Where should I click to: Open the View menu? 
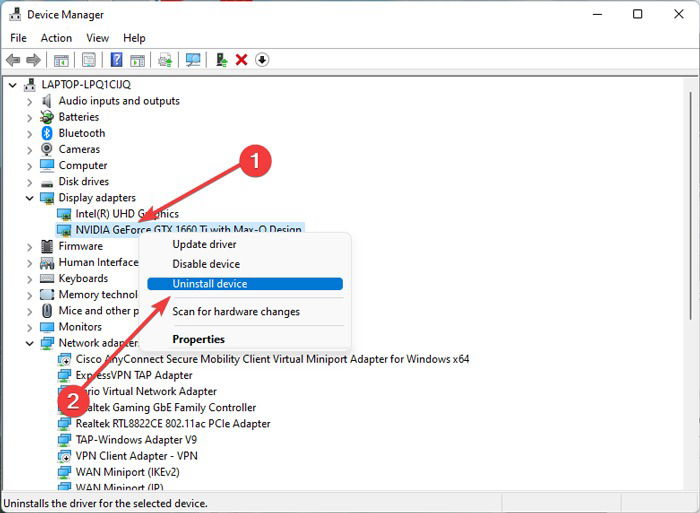point(97,38)
